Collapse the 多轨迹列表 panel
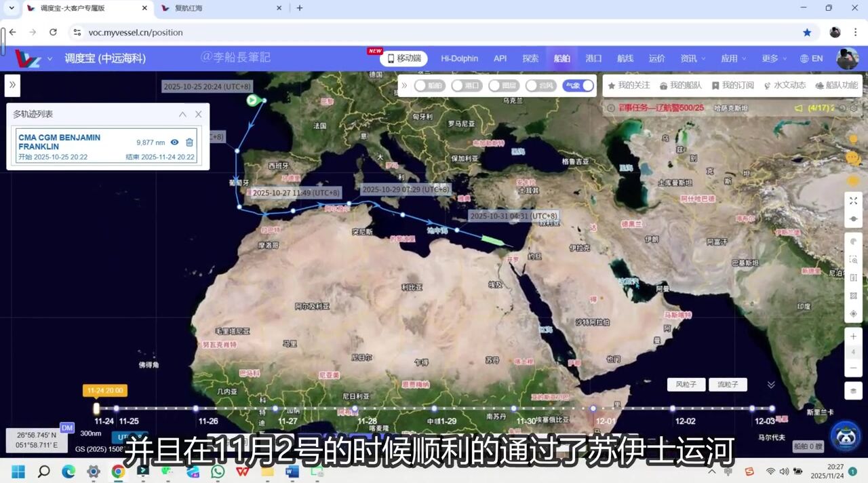 click(x=182, y=115)
